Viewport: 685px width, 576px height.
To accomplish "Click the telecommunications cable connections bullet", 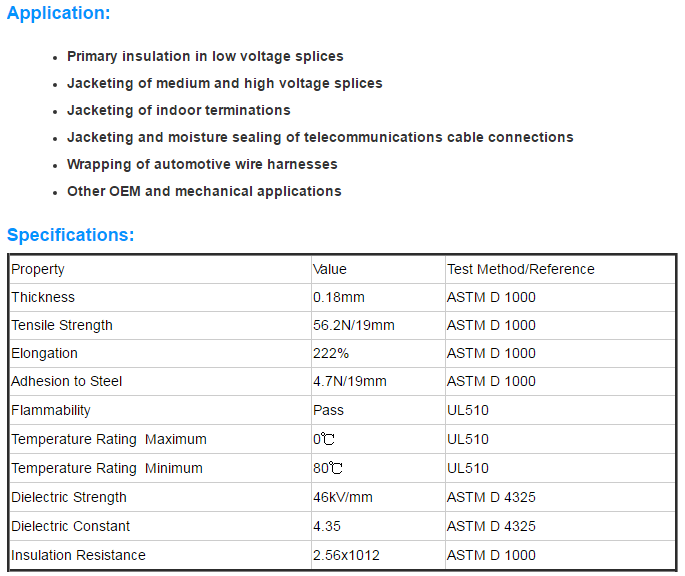I will click(x=320, y=137).
